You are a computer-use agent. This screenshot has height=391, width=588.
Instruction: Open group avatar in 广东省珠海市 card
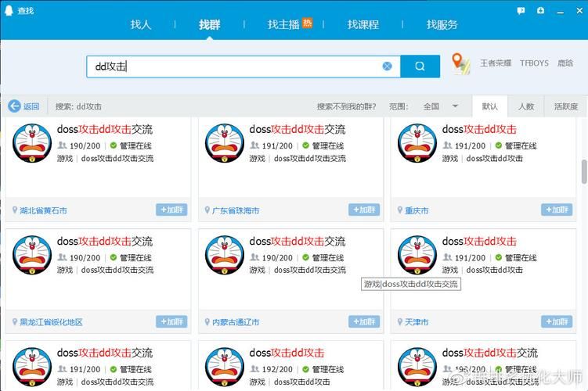225,143
